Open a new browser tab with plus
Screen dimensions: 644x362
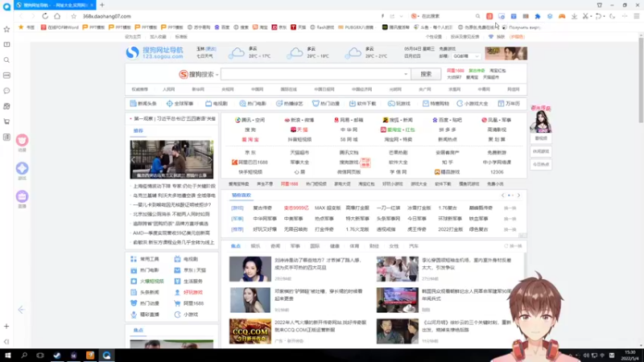(102, 5)
